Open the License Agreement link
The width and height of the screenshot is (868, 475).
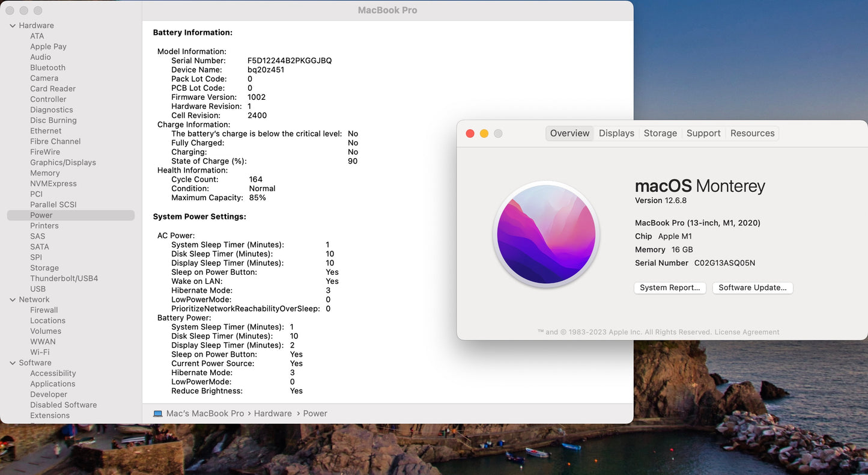tap(747, 332)
